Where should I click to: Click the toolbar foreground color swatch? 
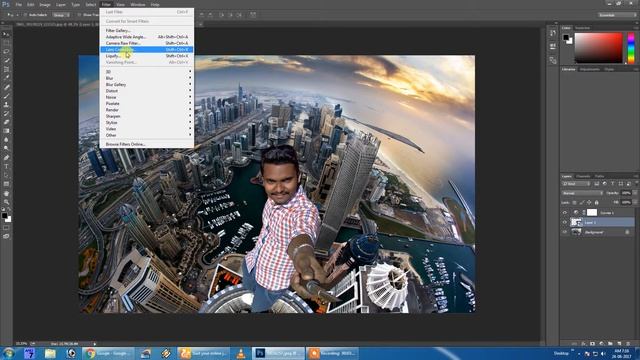[x=4, y=215]
